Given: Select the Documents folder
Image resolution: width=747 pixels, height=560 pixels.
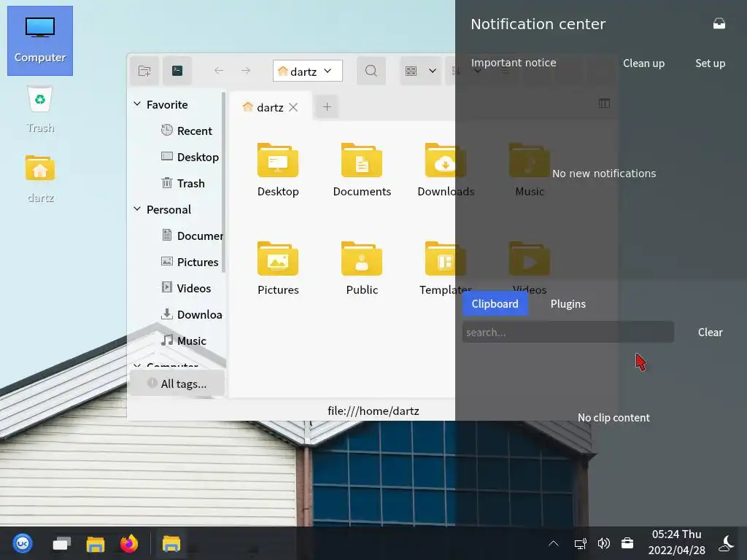Looking at the screenshot, I should pyautogui.click(x=362, y=170).
